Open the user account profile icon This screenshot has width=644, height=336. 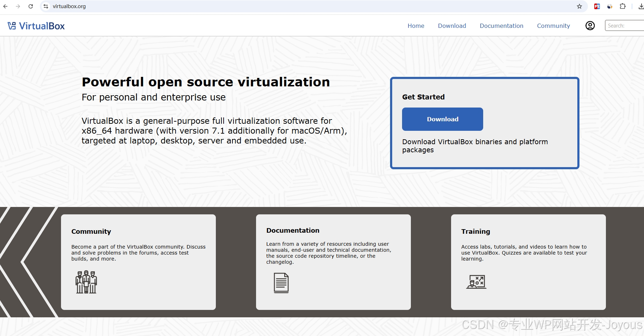pyautogui.click(x=590, y=26)
